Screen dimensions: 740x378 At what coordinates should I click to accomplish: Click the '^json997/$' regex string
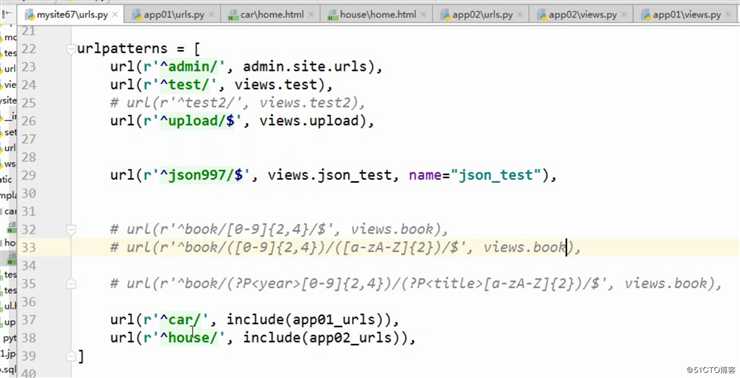(202, 175)
